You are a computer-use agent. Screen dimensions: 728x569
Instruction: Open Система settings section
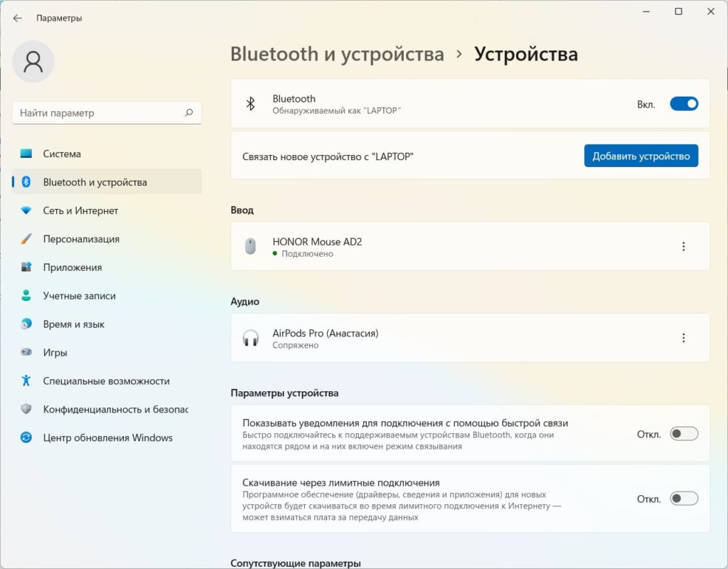click(107, 154)
